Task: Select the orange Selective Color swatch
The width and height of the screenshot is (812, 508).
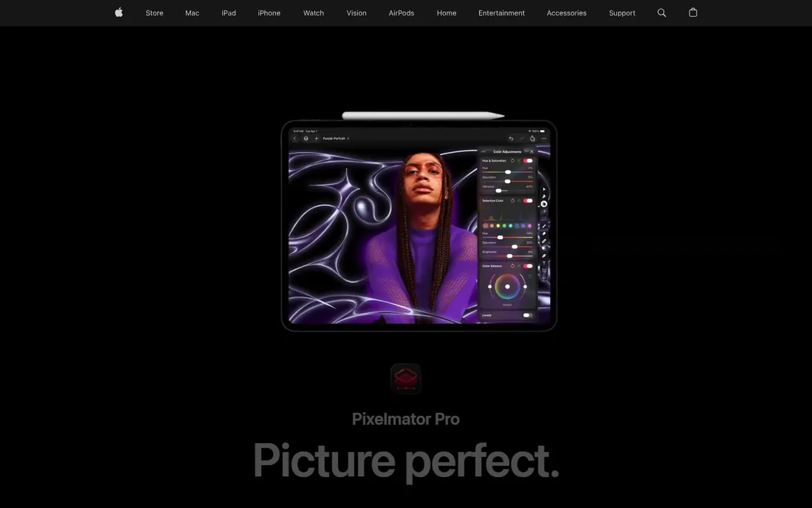Action: 492,226
